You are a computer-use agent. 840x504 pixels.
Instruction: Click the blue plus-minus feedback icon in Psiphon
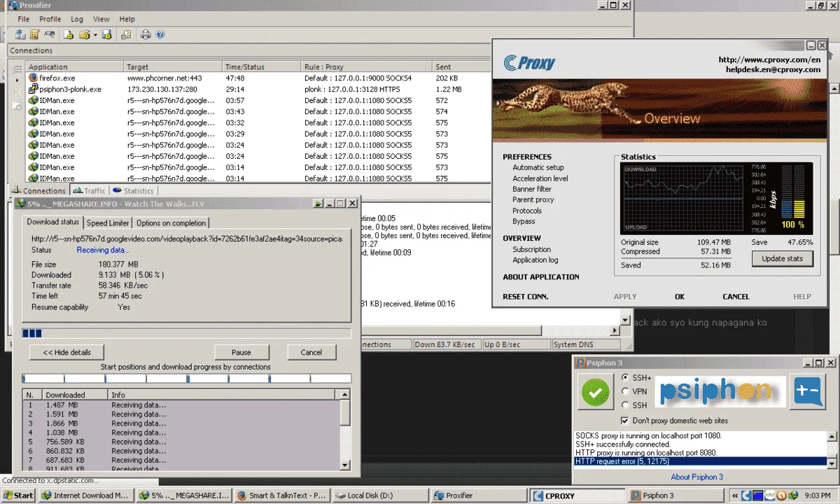807,392
